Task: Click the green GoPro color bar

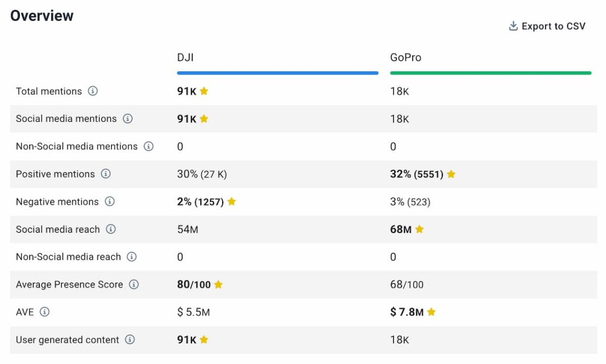Action: tap(490, 73)
